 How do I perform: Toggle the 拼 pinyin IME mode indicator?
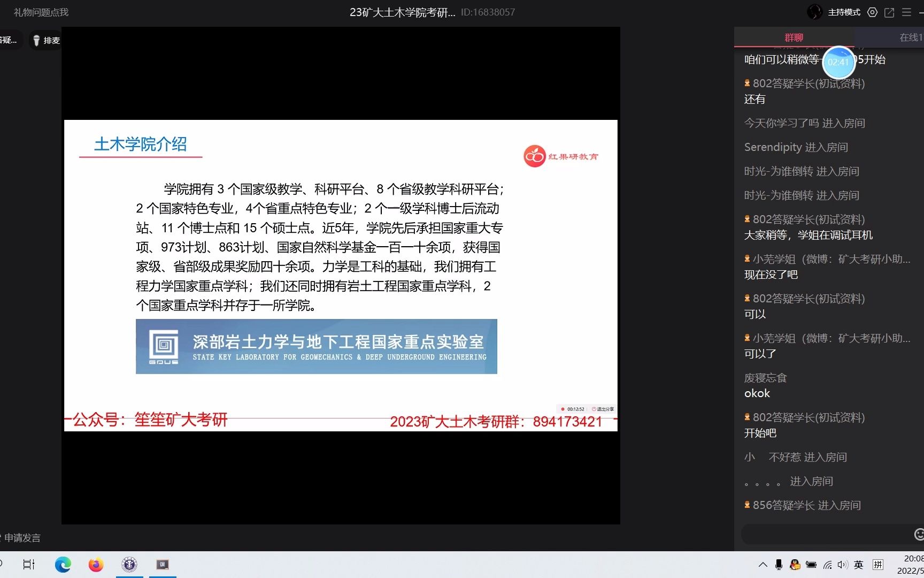coord(878,565)
